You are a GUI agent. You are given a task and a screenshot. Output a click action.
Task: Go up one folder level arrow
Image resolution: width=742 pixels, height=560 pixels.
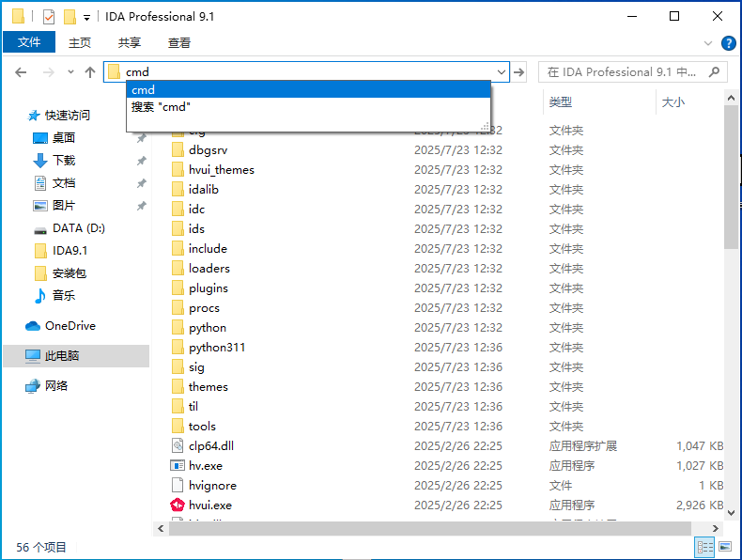pos(90,72)
